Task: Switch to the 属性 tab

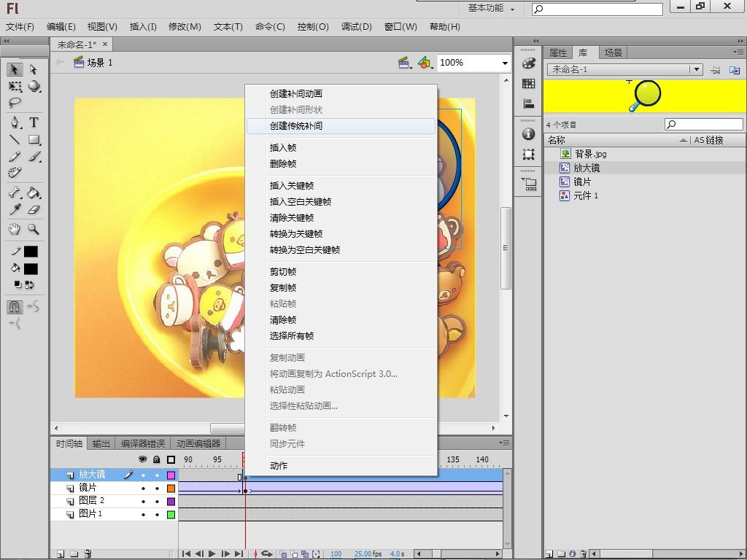Action: pyautogui.click(x=558, y=52)
